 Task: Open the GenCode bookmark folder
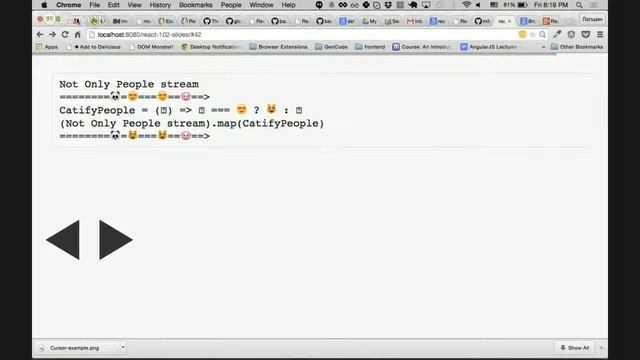[331, 47]
